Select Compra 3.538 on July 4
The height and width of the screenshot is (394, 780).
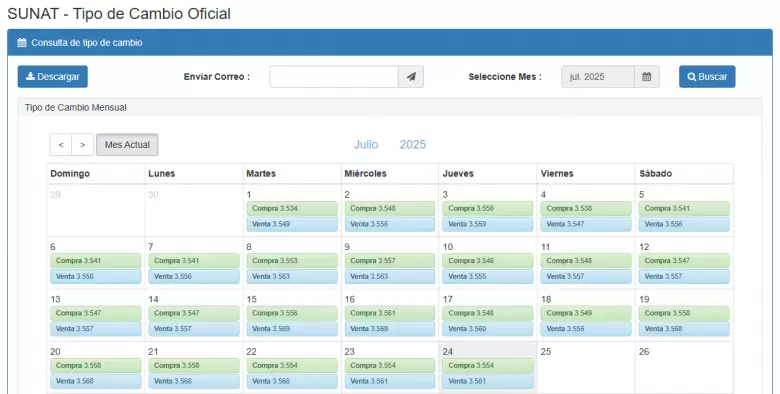[x=586, y=208]
